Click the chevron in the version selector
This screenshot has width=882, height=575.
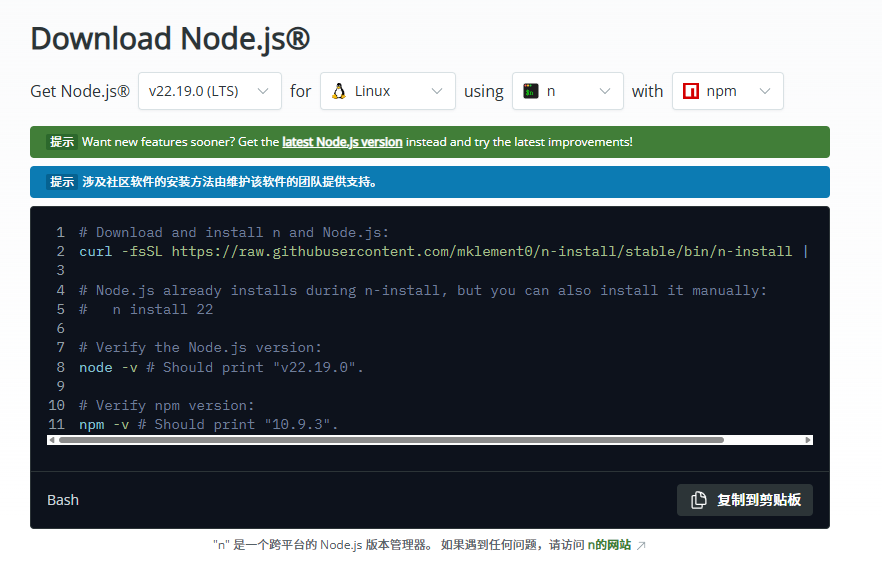pyautogui.click(x=263, y=91)
